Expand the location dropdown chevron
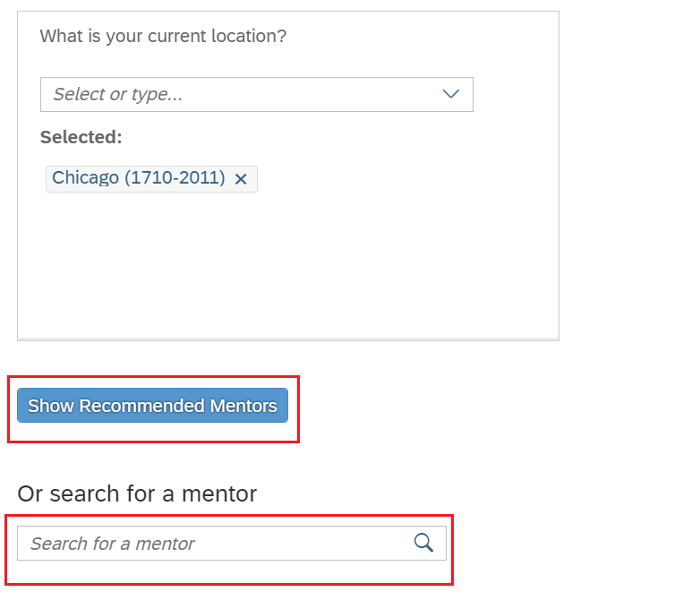This screenshot has height=609, width=700. [450, 94]
